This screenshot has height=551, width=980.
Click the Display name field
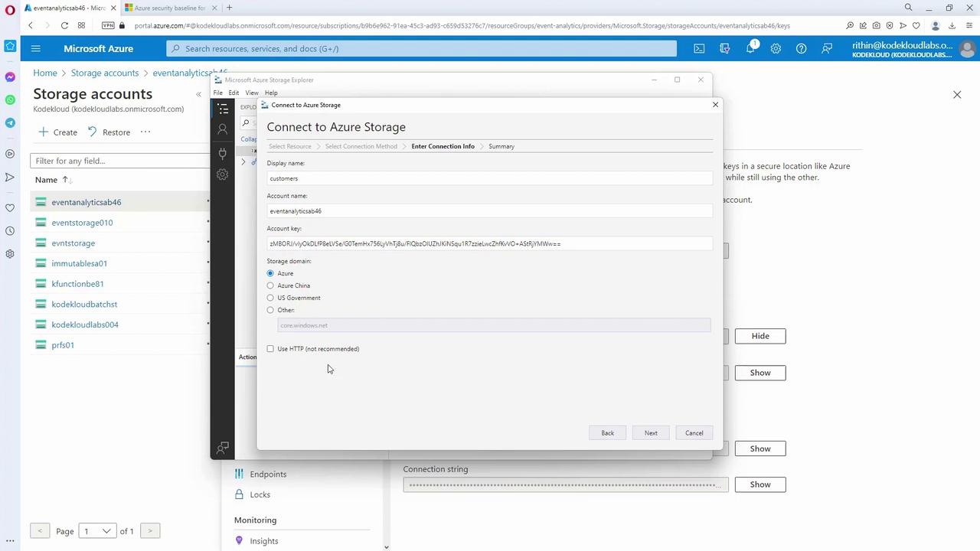point(489,178)
